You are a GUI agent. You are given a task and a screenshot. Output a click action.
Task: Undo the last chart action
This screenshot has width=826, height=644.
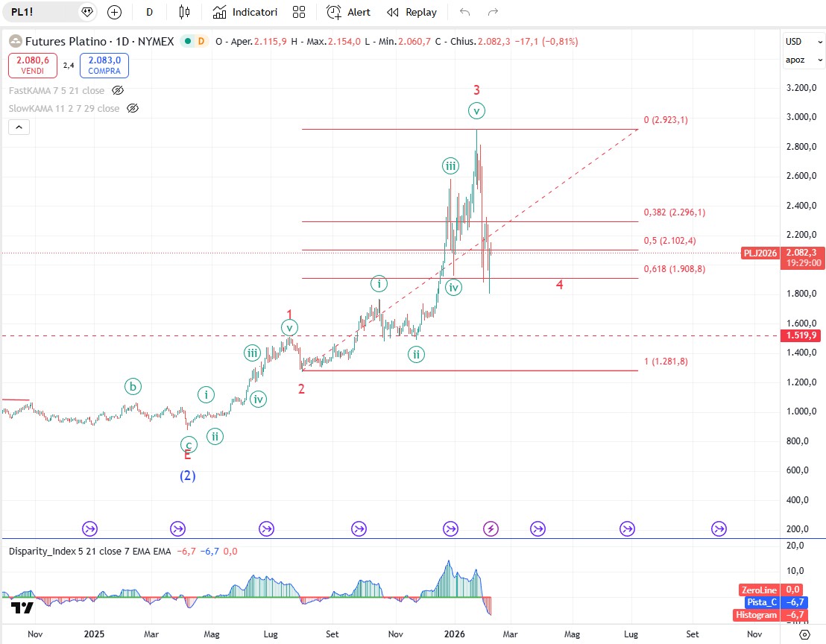(x=464, y=12)
